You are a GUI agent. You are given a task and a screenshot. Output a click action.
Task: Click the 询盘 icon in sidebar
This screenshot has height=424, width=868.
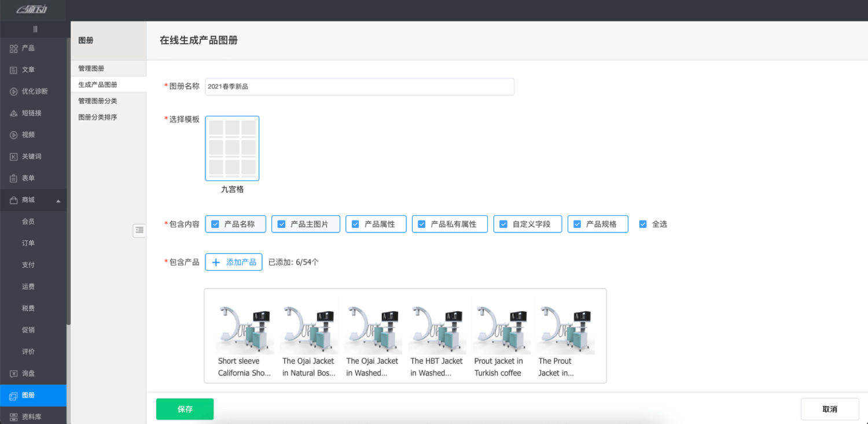tap(14, 374)
